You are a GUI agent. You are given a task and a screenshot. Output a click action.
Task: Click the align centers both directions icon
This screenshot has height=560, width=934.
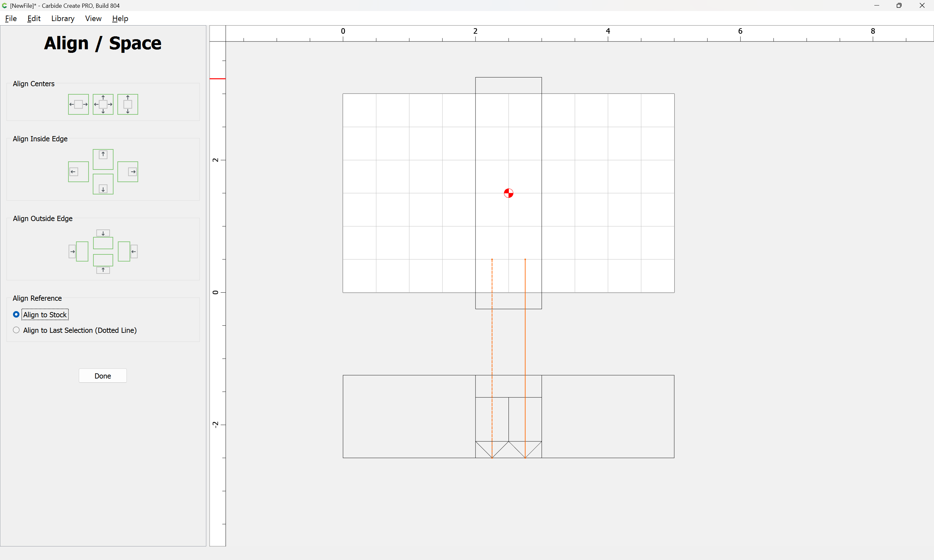coord(103,104)
